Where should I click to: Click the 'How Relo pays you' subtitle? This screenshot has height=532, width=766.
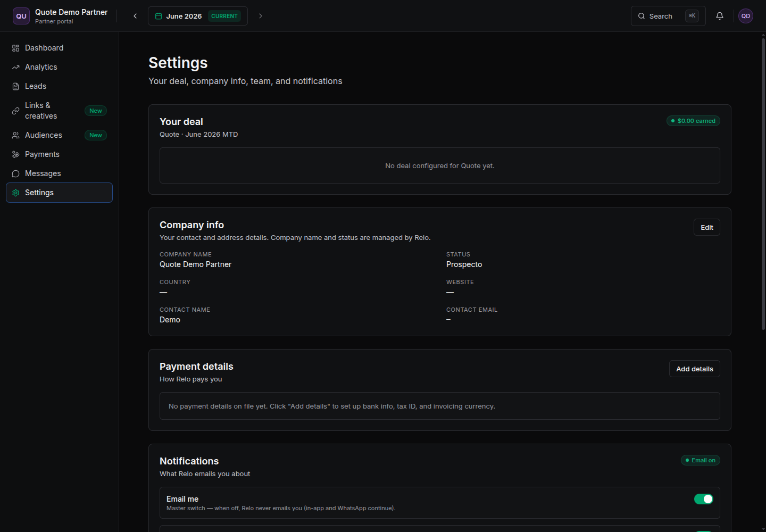pos(191,379)
